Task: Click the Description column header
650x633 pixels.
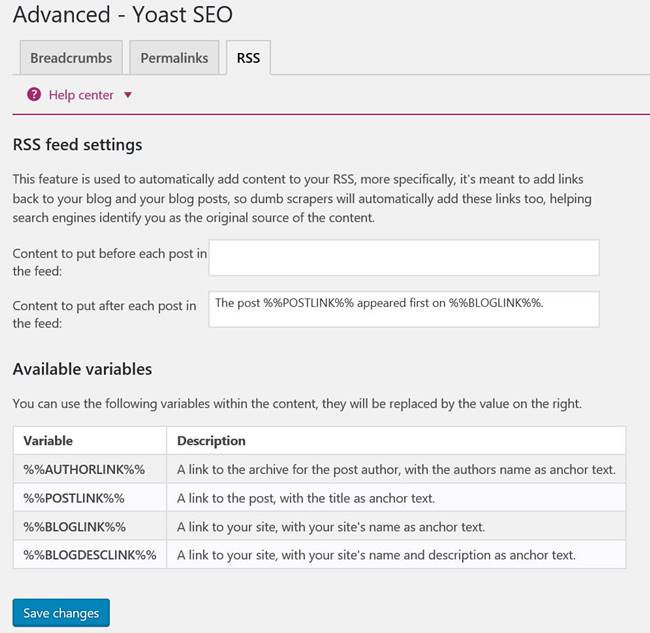Action: point(396,441)
